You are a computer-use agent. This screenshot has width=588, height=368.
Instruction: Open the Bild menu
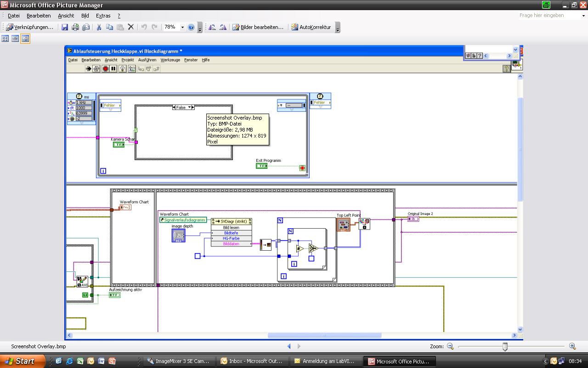click(x=85, y=16)
